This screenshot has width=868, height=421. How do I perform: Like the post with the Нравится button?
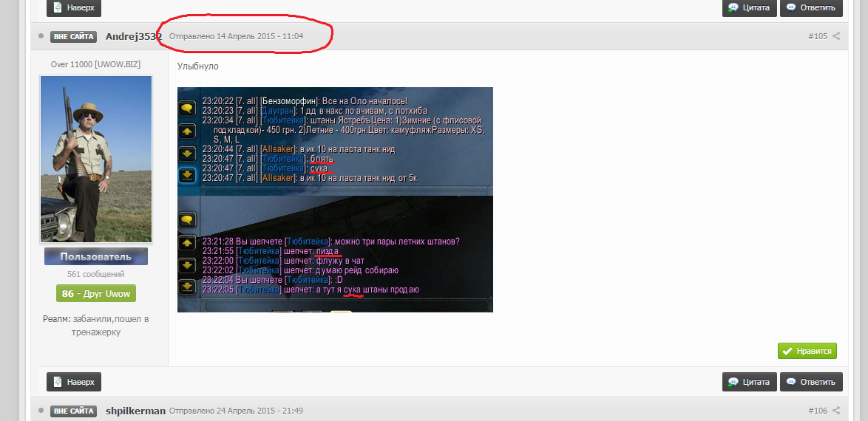pos(807,351)
